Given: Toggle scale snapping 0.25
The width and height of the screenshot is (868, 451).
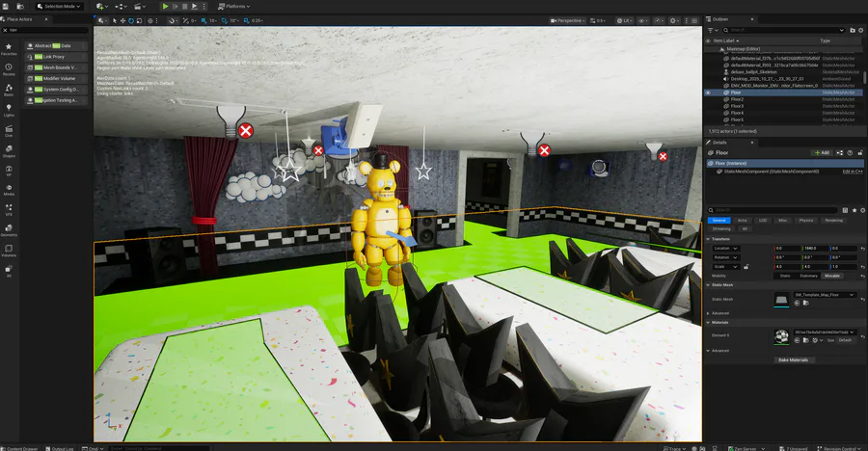Looking at the screenshot, I should (x=246, y=20).
